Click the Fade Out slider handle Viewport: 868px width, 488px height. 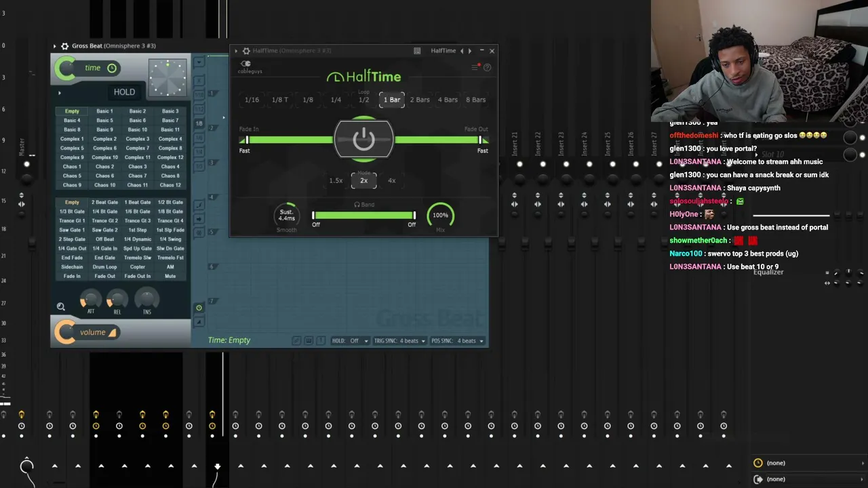(x=480, y=140)
